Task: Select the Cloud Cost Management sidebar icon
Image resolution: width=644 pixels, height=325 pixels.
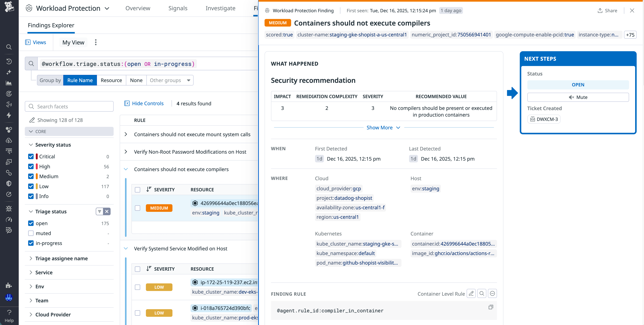Action: click(x=9, y=140)
